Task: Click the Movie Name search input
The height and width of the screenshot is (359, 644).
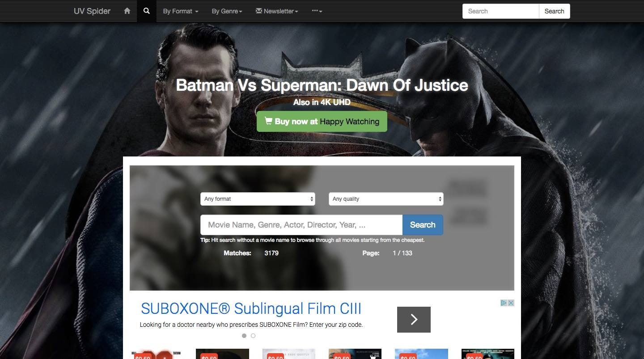Action: (x=301, y=225)
